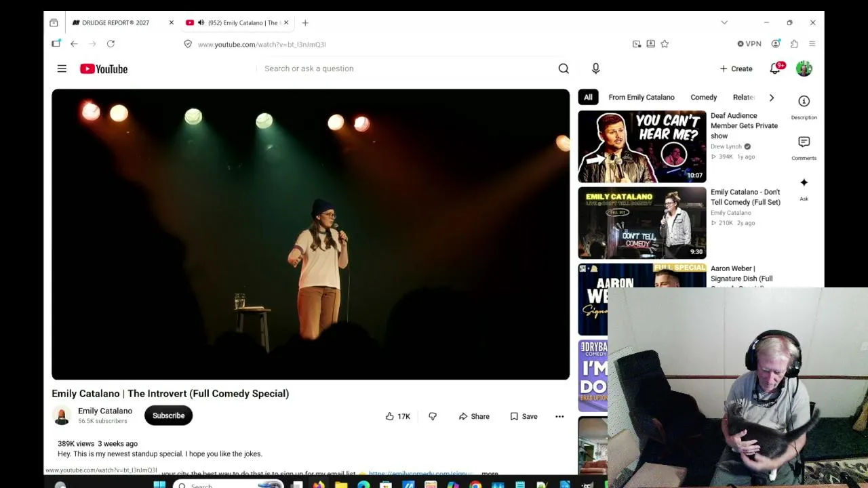Close the Emily Catalano YouTube tab
Image resolution: width=868 pixels, height=488 pixels.
pyautogui.click(x=286, y=23)
